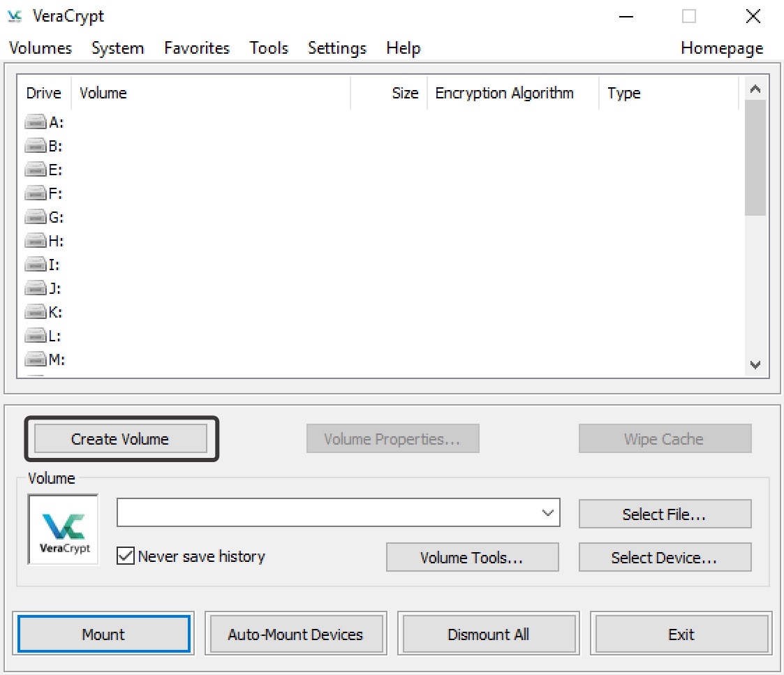The width and height of the screenshot is (784, 675).
Task: Click the Exit button
Action: [681, 634]
